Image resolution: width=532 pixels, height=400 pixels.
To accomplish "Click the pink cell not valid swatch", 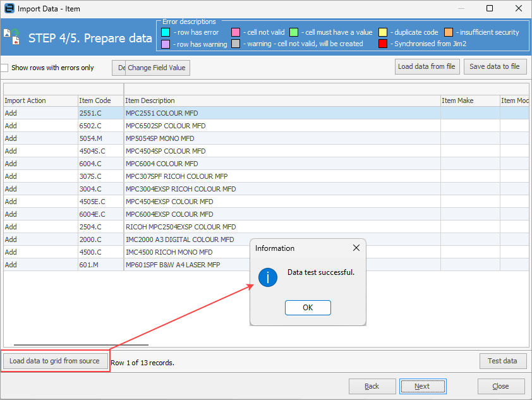I will pyautogui.click(x=236, y=32).
